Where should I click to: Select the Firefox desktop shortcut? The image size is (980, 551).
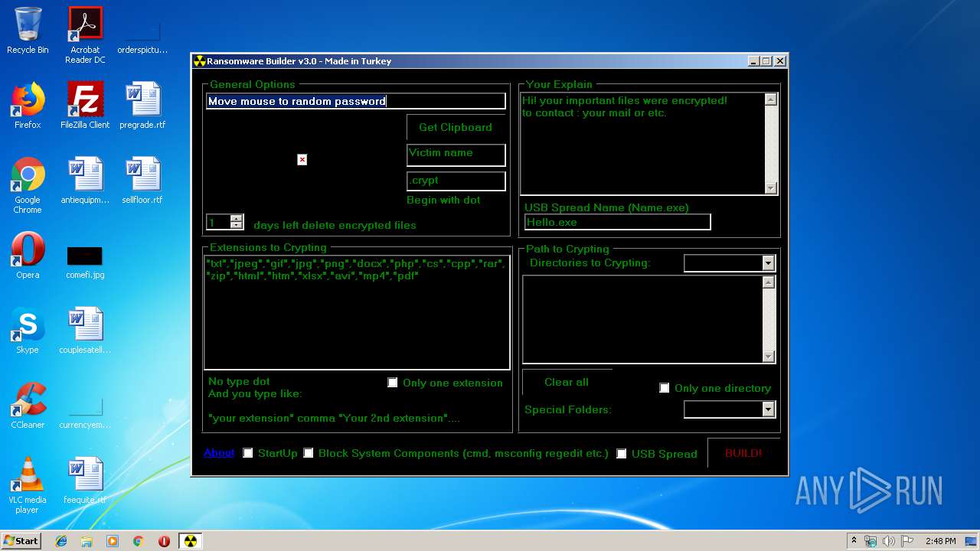28,105
